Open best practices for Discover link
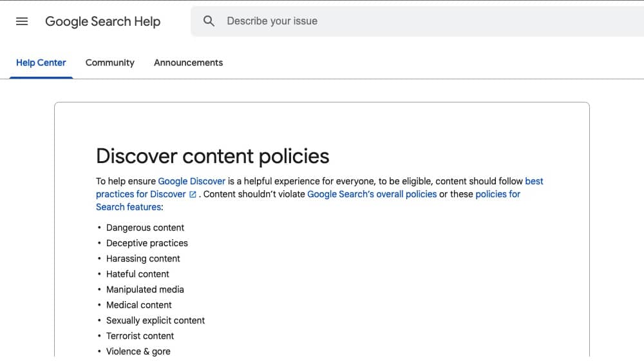This screenshot has height=361, width=644. (141, 194)
